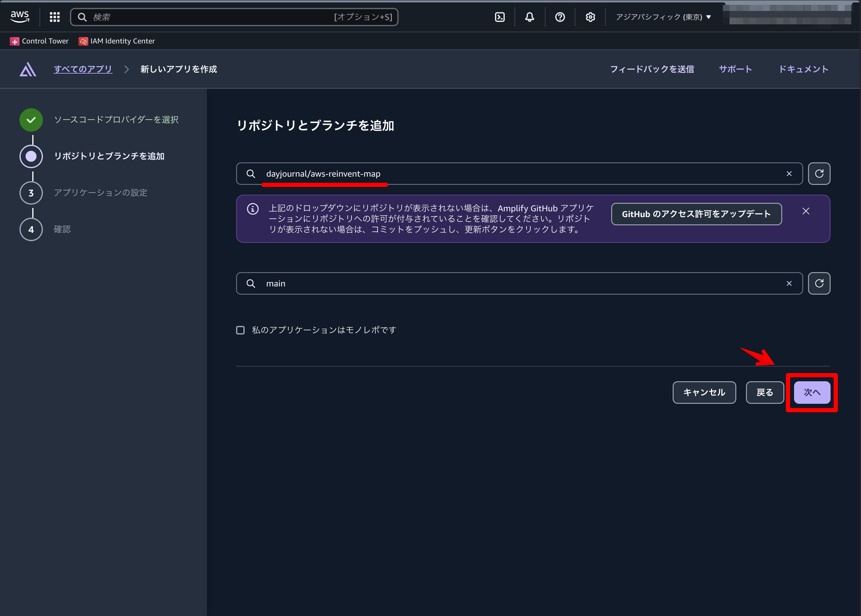
Task: Go to the Control Tower shortcut
Action: coord(40,41)
